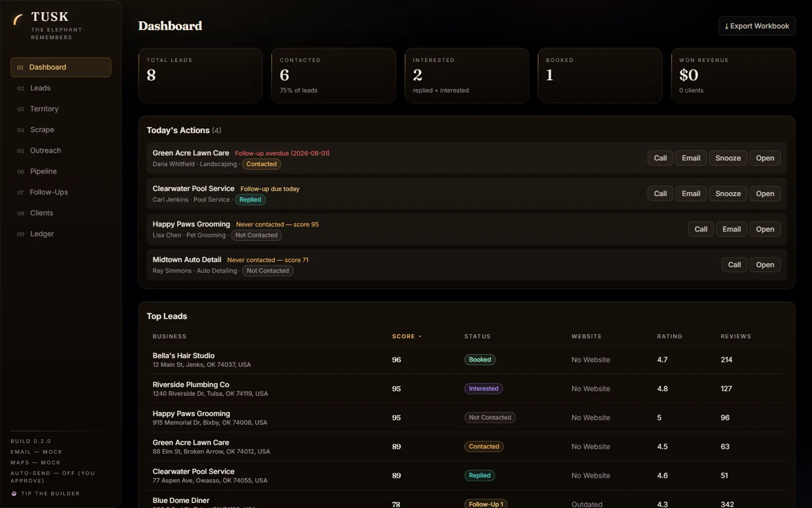The width and height of the screenshot is (812, 508).
Task: Open Midtown Auto Detail action
Action: pos(765,265)
